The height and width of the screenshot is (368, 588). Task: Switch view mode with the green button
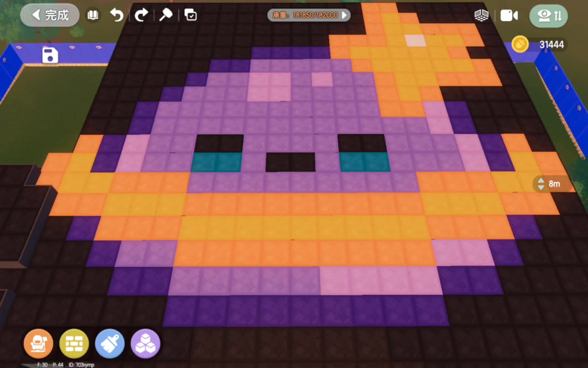coord(549,16)
